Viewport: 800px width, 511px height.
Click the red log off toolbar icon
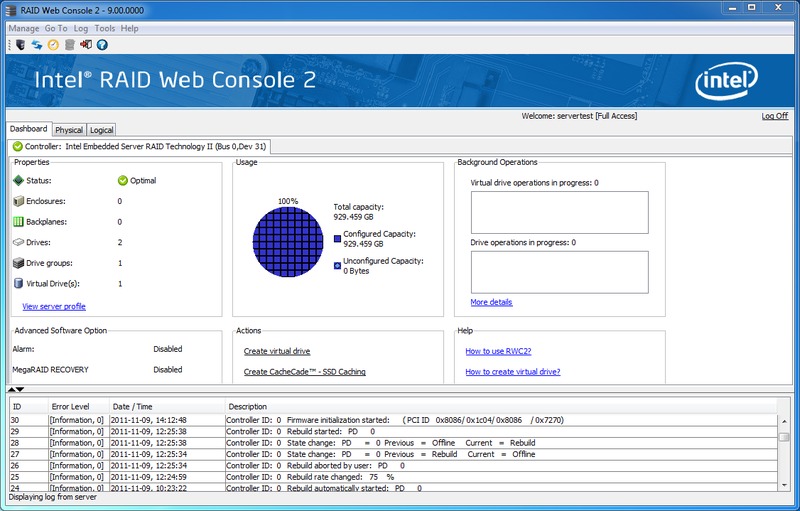click(85, 44)
